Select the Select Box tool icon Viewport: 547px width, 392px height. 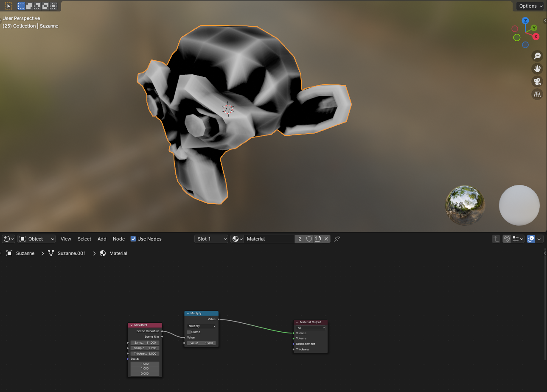point(8,6)
